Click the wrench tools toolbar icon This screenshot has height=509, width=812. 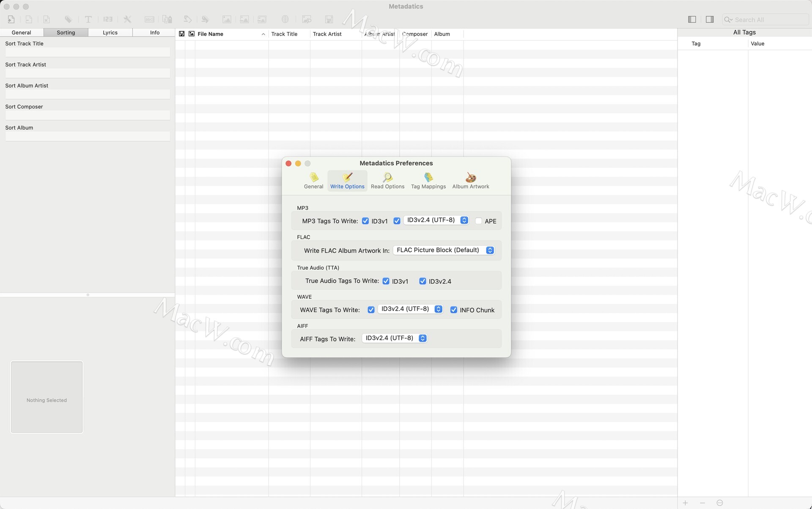pos(127,19)
